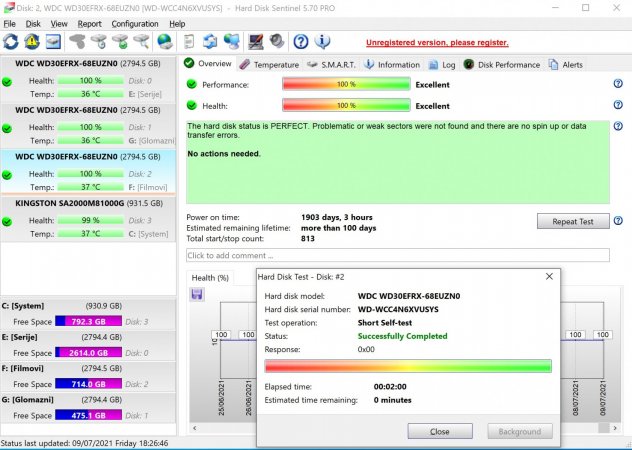
Task: Click the globe with monitor toolbar icon
Action: click(x=232, y=42)
